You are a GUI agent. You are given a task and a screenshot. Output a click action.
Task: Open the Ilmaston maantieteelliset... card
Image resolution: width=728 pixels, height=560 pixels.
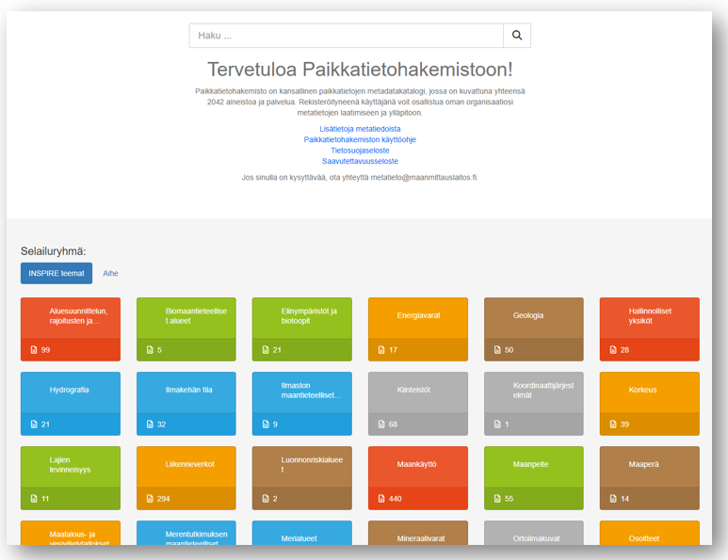[302, 404]
